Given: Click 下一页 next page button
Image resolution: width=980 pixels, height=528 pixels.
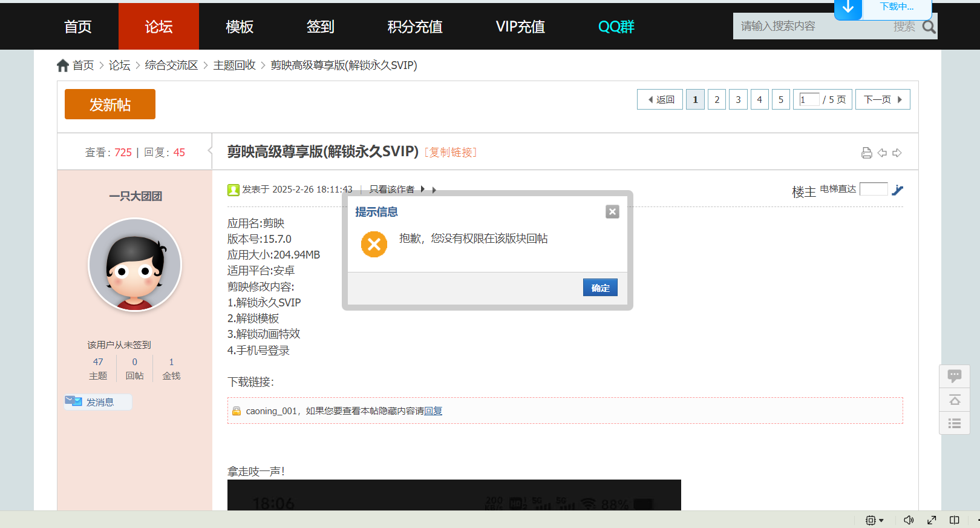Looking at the screenshot, I should click(883, 99).
